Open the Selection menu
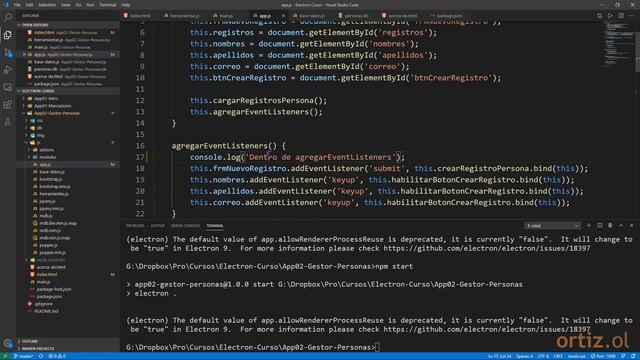This screenshot has height=360, width=640. click(x=47, y=5)
